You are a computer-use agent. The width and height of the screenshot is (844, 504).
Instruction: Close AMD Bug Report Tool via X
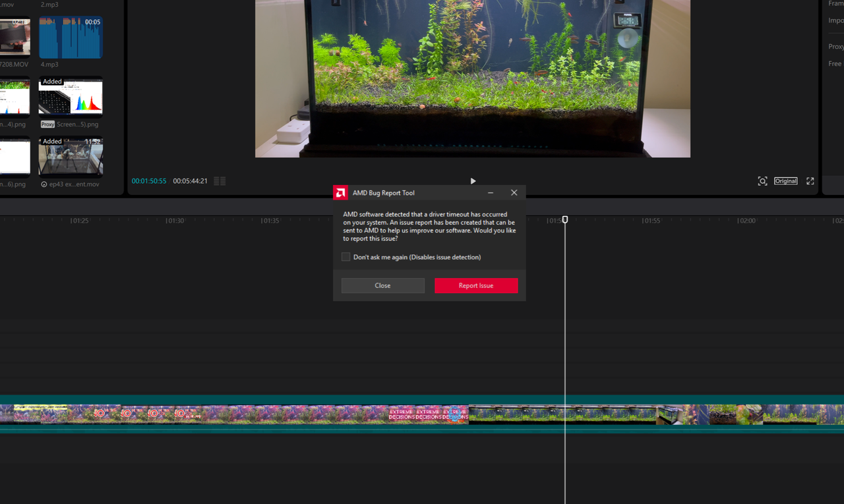click(514, 192)
